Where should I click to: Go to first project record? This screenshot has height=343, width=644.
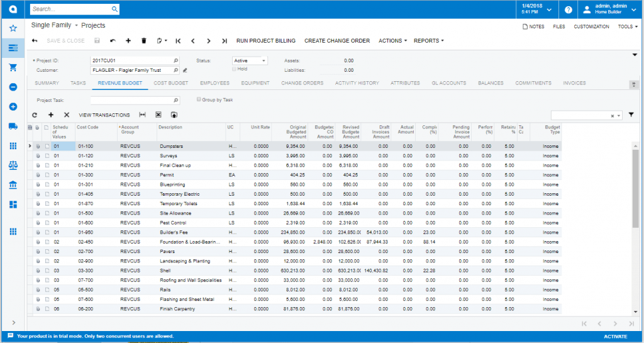[178, 41]
